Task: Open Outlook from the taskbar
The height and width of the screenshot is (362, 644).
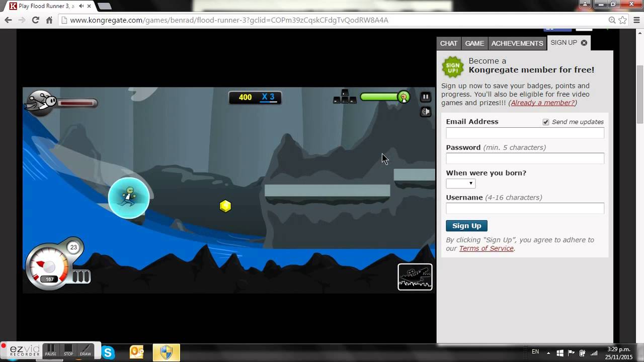Action: [136, 352]
